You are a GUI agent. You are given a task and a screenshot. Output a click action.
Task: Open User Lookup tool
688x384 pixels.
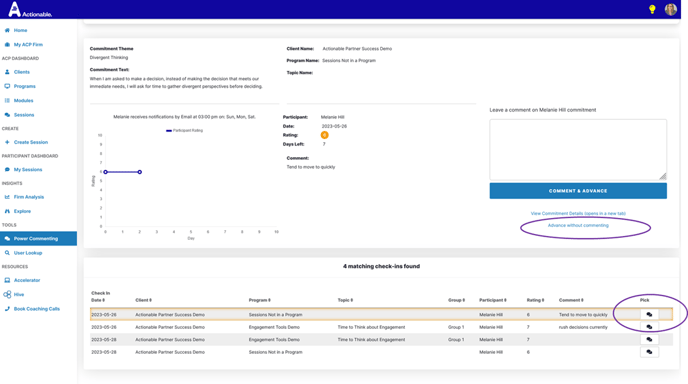tap(28, 253)
